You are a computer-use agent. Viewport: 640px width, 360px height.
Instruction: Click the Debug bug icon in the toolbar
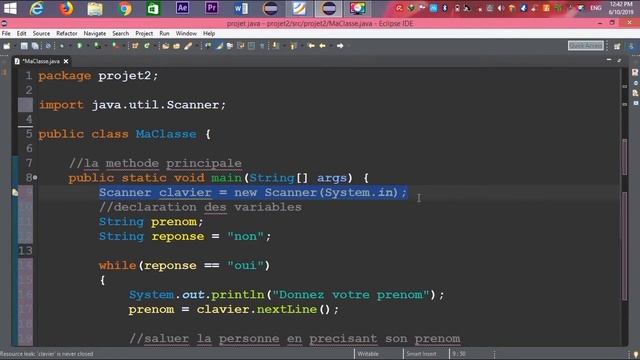(x=62, y=46)
